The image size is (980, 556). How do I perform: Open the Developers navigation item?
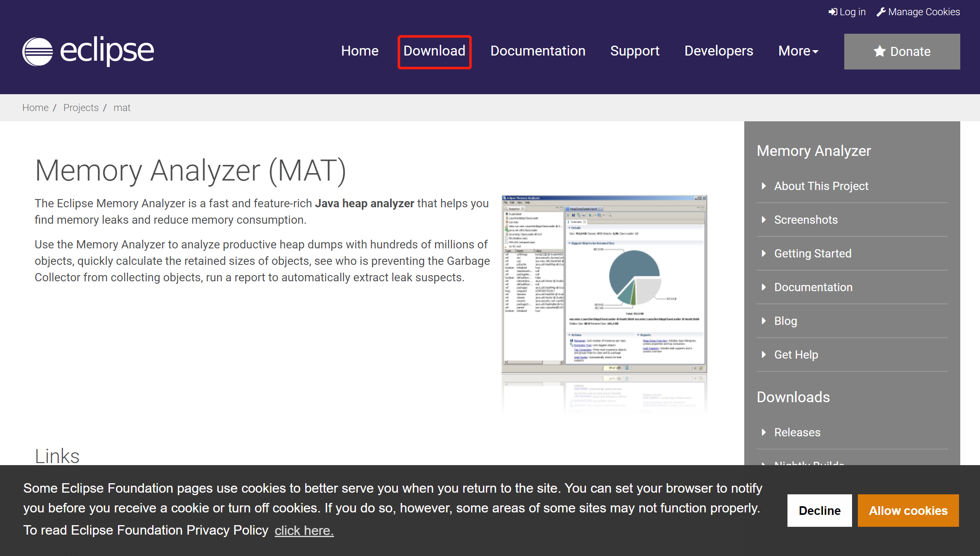coord(719,51)
